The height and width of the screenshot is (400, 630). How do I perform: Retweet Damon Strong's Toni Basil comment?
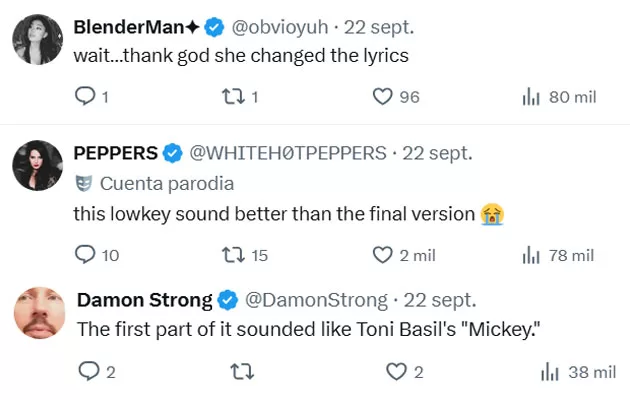[240, 372]
